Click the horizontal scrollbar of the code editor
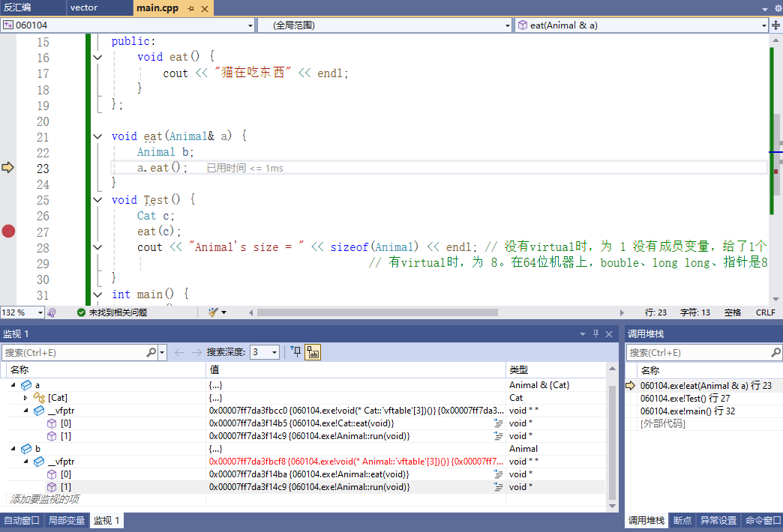 tap(377, 312)
